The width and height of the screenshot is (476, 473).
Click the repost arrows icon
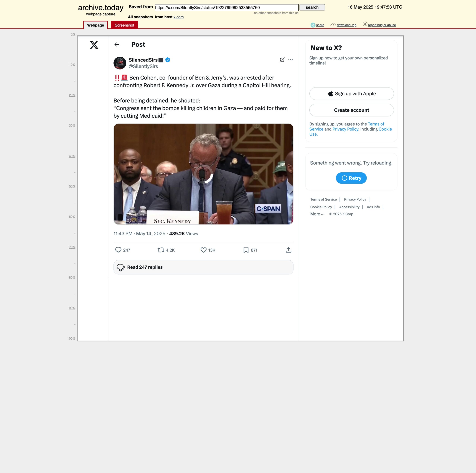point(161,250)
